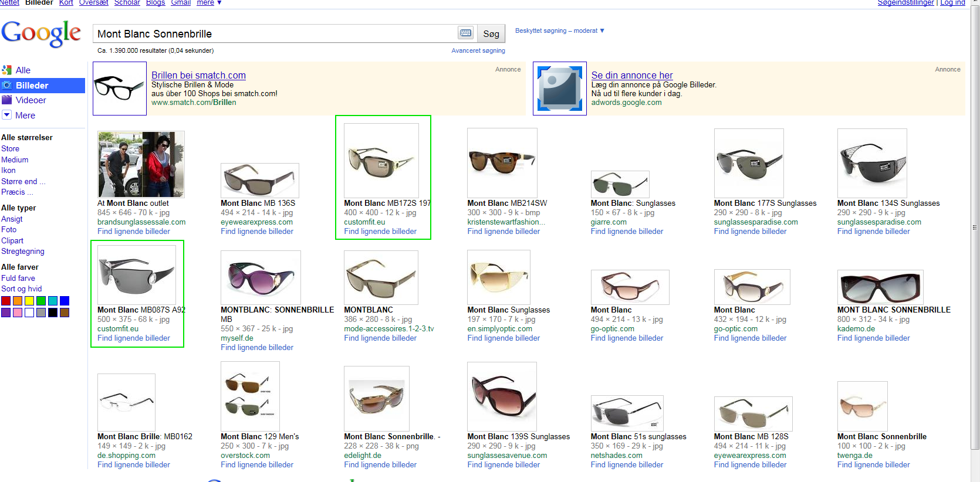Open the AdWords placeholder ad image

tap(560, 89)
